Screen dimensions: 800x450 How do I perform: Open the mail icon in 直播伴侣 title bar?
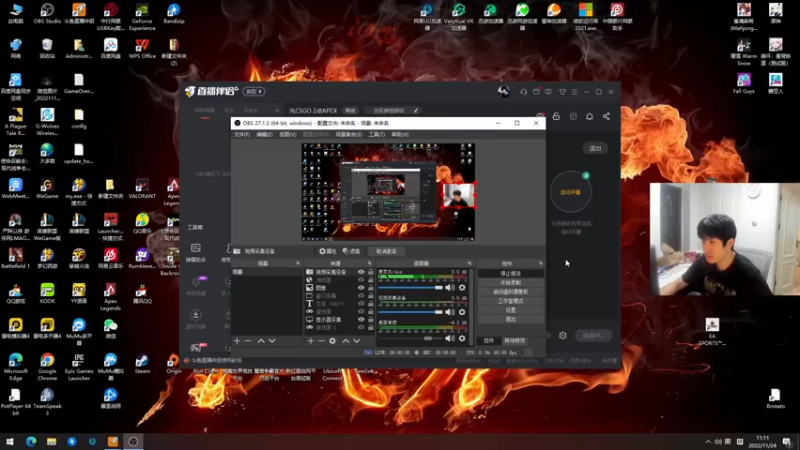point(536,92)
